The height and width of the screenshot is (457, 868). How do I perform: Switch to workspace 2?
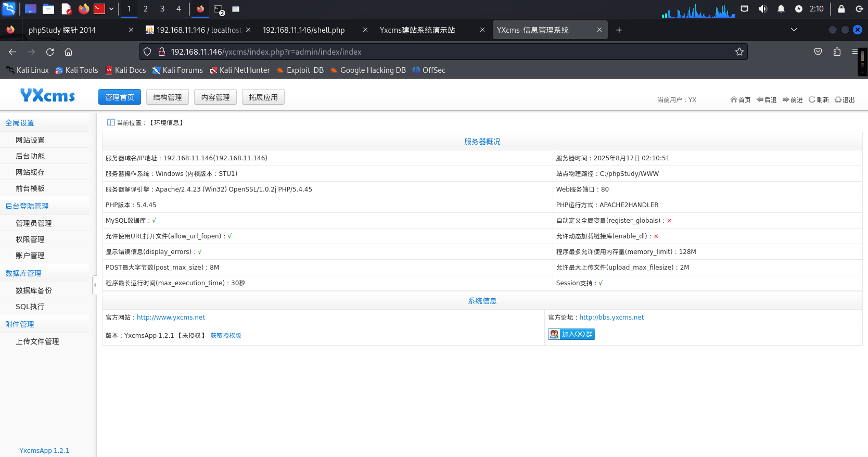coord(146,9)
